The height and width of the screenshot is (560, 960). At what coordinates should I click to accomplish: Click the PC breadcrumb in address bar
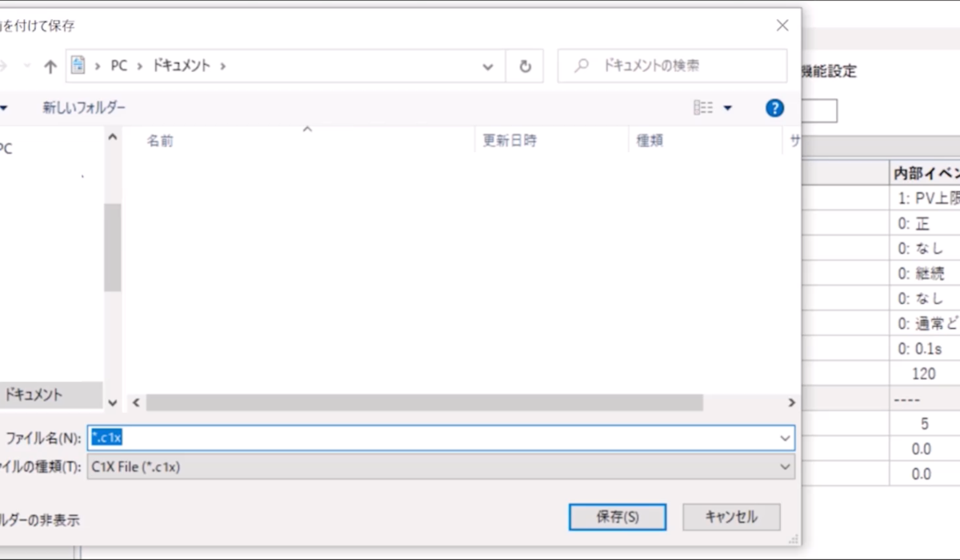(118, 66)
